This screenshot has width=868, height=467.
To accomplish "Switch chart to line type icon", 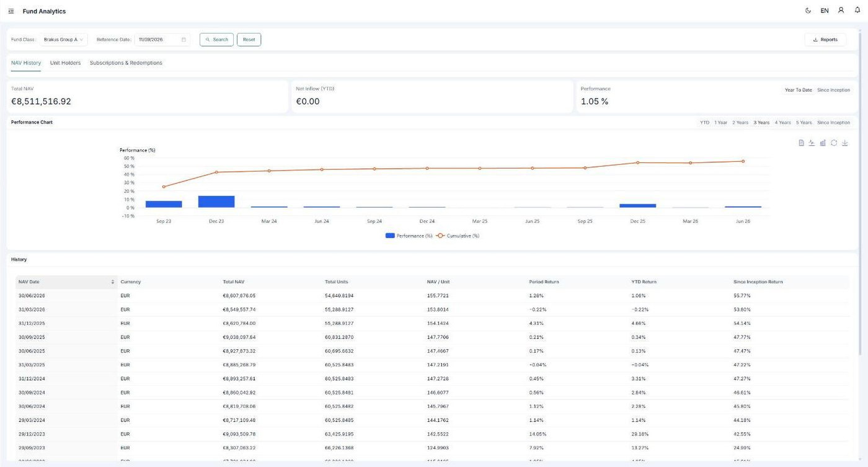I will tap(812, 143).
